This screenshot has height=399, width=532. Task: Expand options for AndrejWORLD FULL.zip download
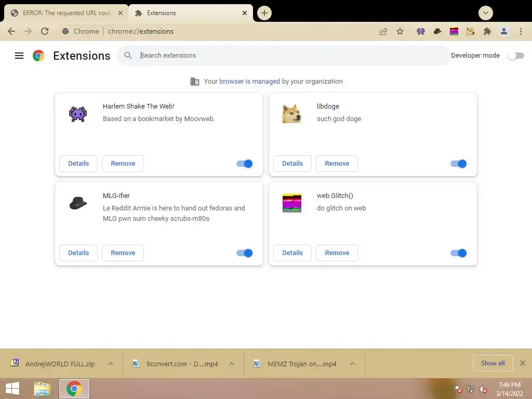[x=111, y=364]
